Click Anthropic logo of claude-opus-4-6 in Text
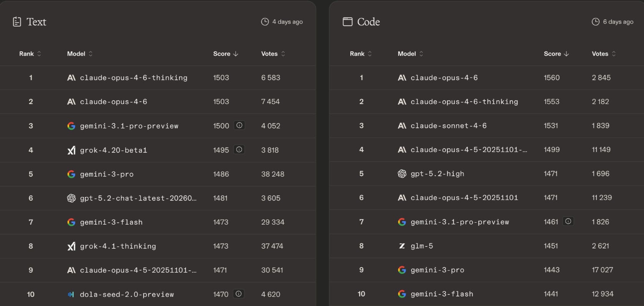The height and width of the screenshot is (306, 644). pyautogui.click(x=71, y=102)
